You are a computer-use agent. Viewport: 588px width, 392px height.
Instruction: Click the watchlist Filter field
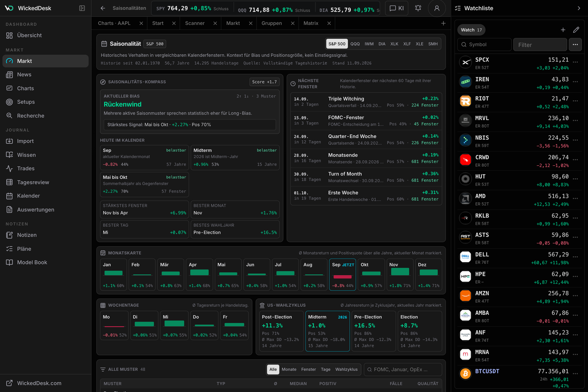point(540,45)
